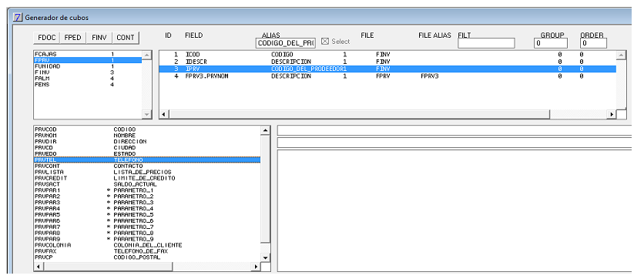The image size is (644, 279).
Task: Select FINU in the file list
Action: pos(88,72)
